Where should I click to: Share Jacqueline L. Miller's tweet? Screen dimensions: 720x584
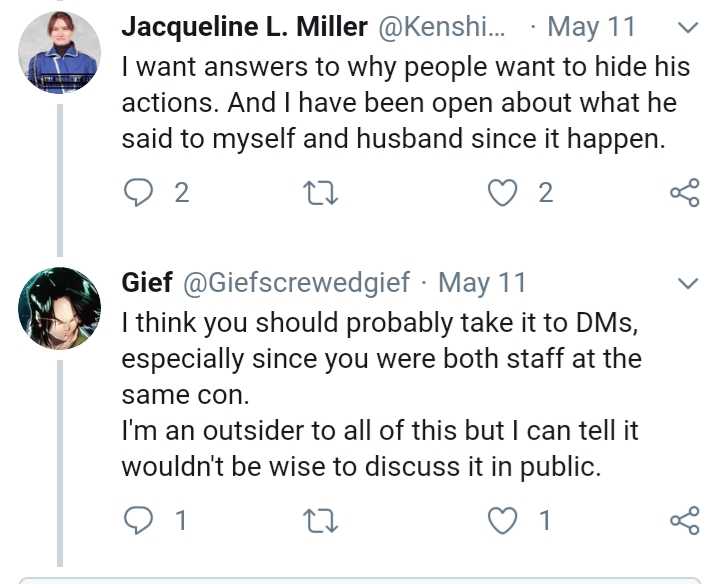click(685, 192)
